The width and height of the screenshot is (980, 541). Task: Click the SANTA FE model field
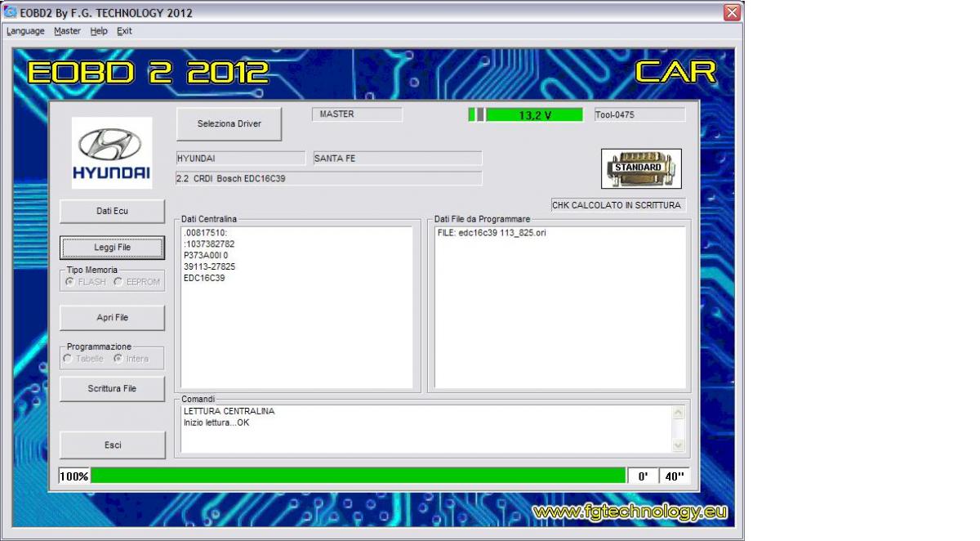click(x=398, y=159)
